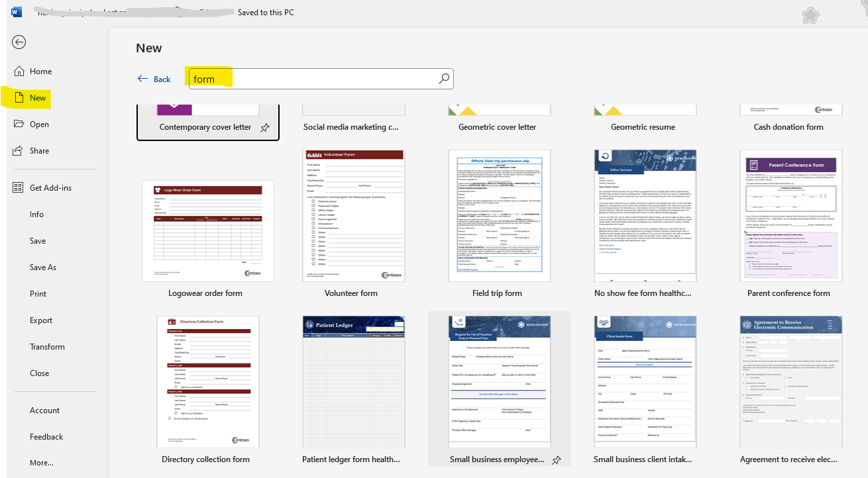Click More... at the bottom of sidebar
Viewport: 868px width, 478px height.
(41, 462)
